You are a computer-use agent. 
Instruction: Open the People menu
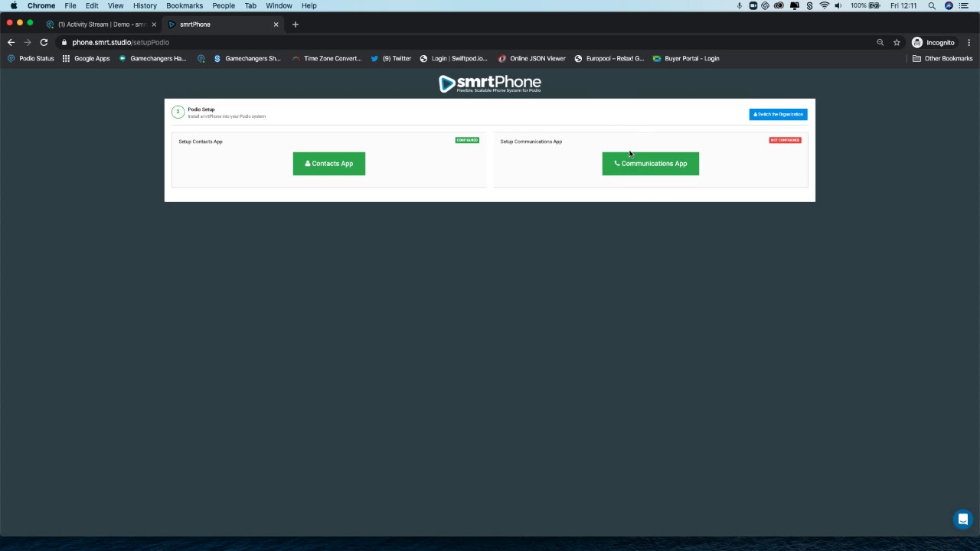coord(224,5)
